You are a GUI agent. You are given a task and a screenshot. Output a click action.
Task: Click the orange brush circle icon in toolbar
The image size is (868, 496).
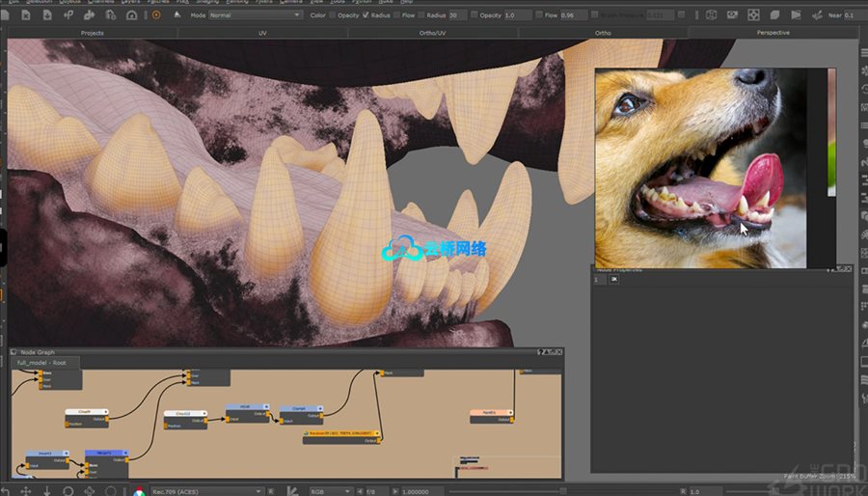click(156, 15)
